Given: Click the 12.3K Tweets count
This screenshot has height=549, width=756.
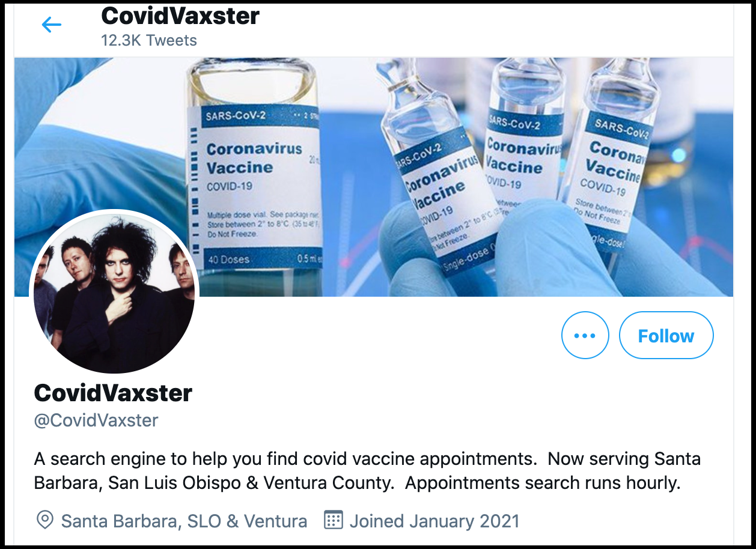Looking at the screenshot, I should [149, 41].
